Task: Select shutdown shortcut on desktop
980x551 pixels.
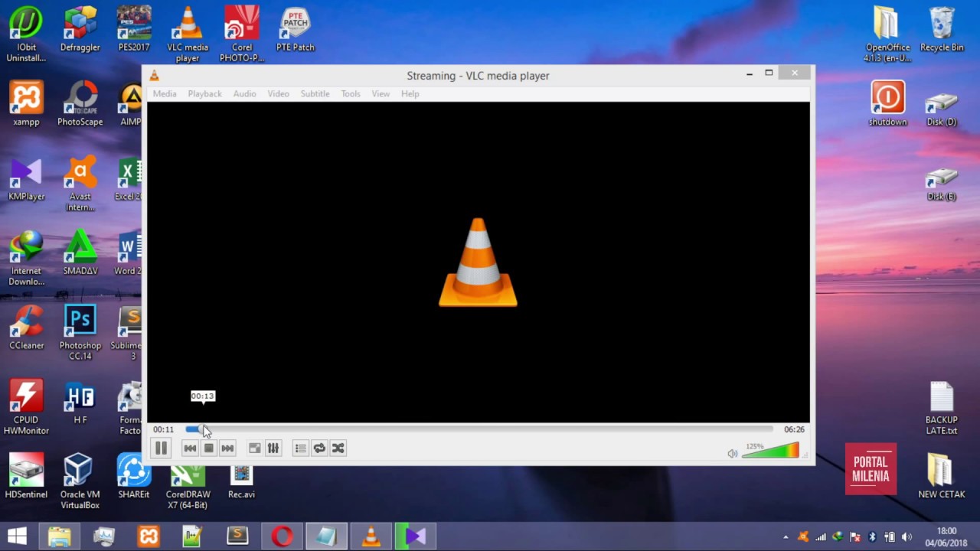Action: pos(887,105)
